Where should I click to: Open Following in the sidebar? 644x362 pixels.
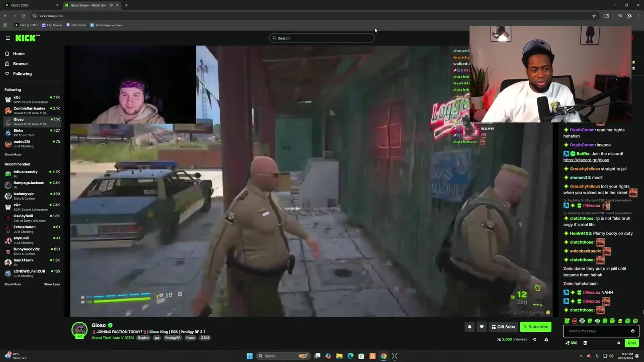pyautogui.click(x=22, y=74)
